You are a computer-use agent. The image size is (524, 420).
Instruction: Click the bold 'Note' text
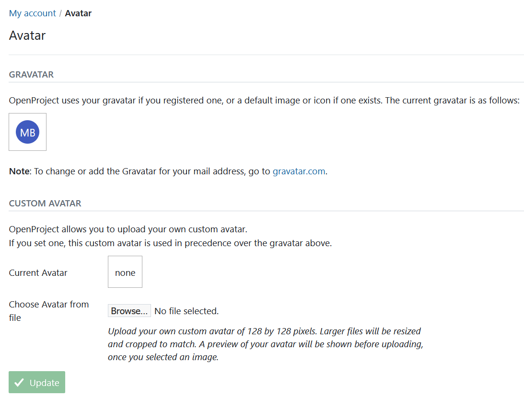(x=19, y=171)
